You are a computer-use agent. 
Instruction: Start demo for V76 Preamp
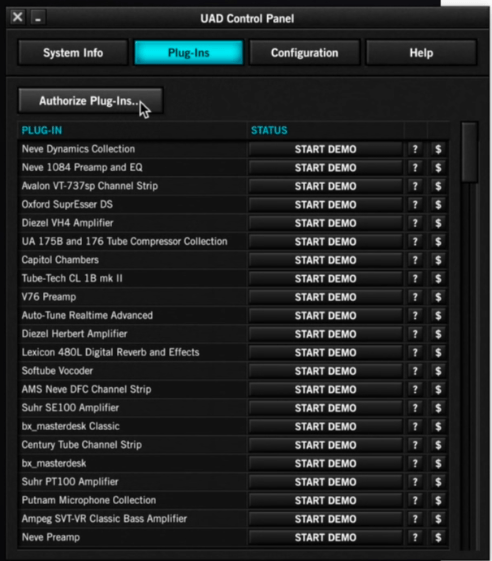click(x=325, y=297)
